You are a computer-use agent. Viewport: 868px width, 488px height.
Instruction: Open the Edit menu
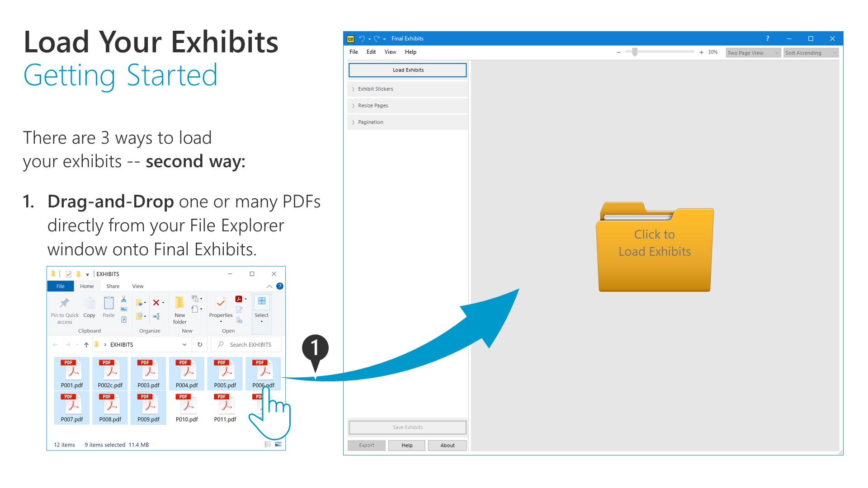(371, 52)
